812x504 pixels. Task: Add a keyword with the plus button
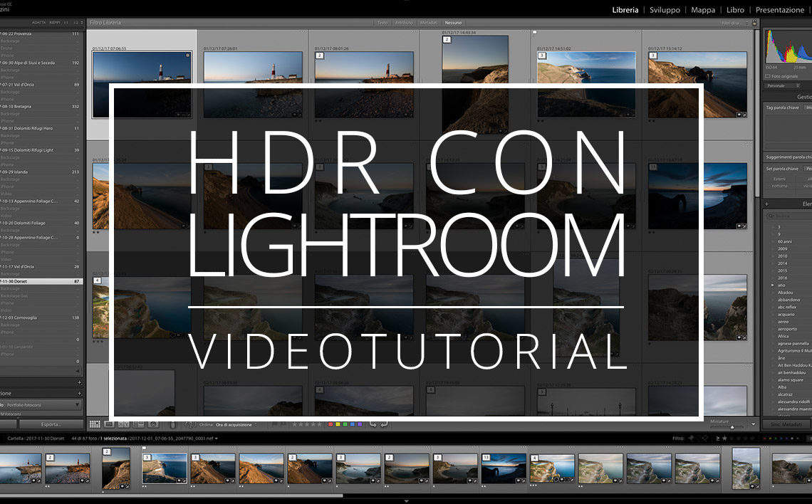tap(766, 204)
